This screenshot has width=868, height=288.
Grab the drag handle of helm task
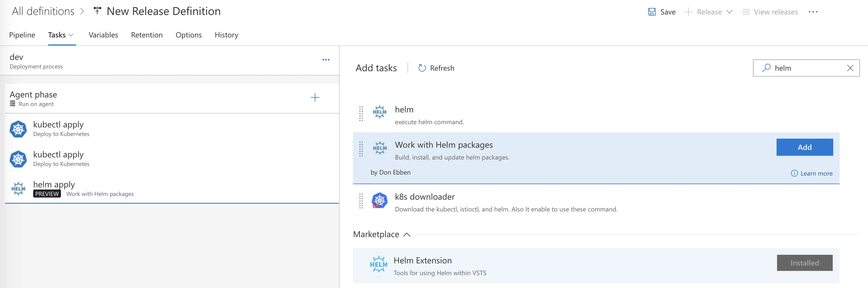[x=361, y=114]
